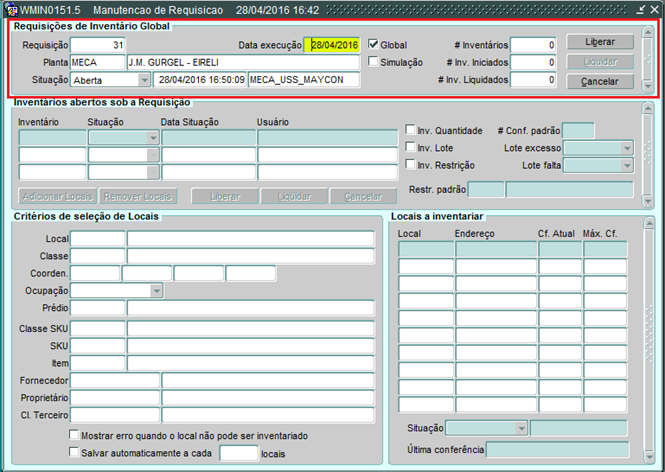The width and height of the screenshot is (665, 472).
Task: Click the WMIN0151.5 window icon
Action: 11,9
